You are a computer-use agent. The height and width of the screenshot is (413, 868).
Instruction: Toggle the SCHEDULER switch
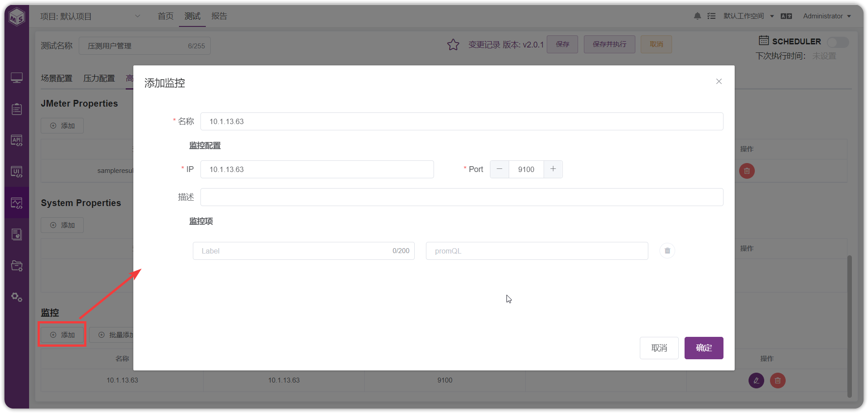(838, 42)
